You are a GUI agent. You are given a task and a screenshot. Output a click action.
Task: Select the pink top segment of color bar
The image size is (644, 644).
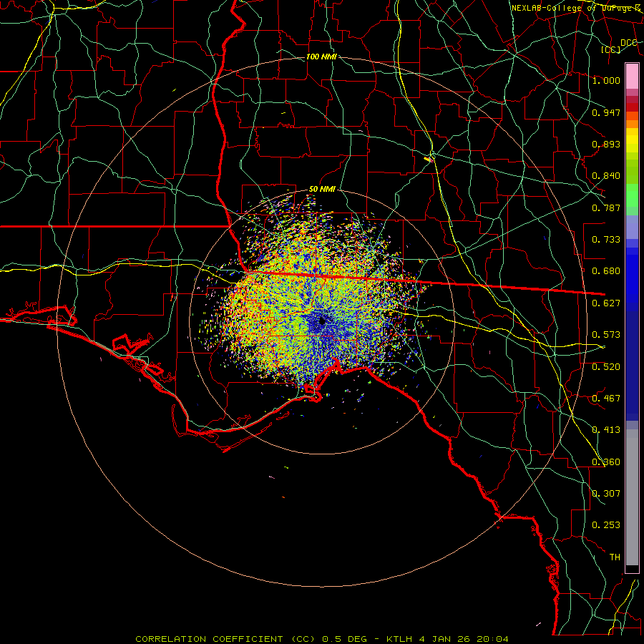tap(632, 77)
